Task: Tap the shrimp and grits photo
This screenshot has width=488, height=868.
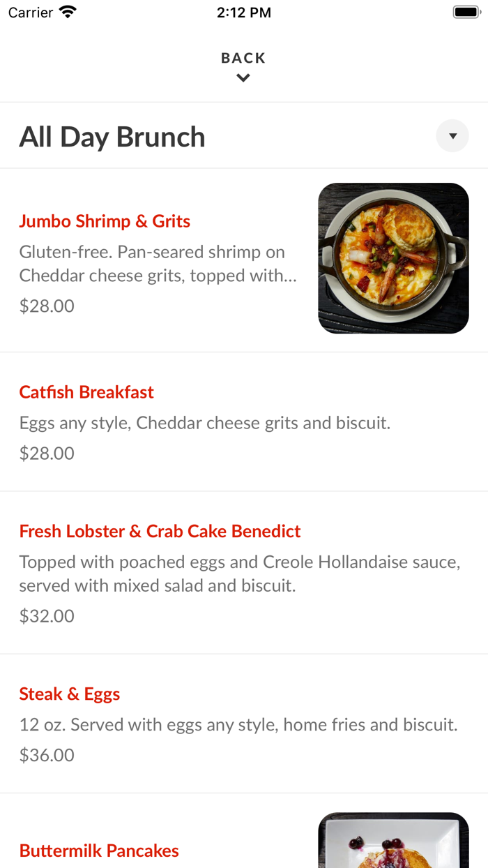Action: click(x=393, y=257)
